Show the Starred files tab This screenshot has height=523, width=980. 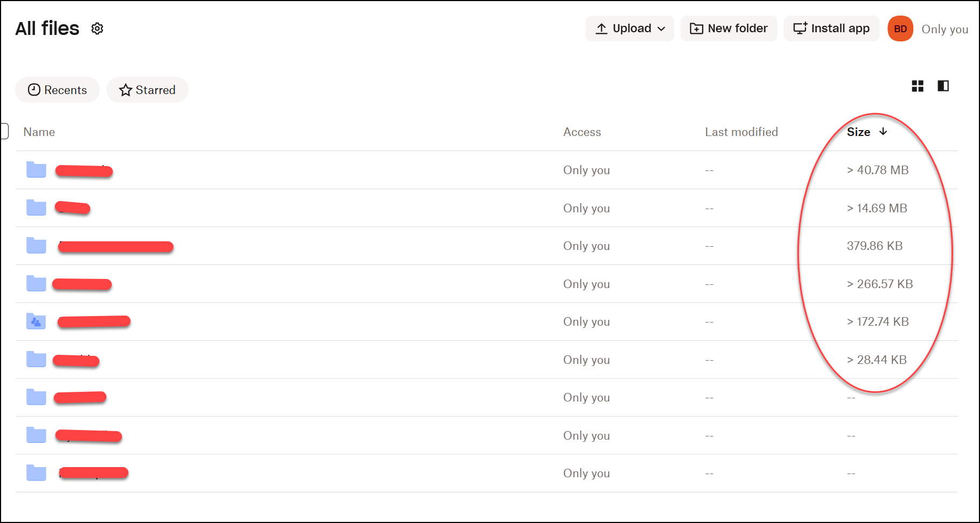point(147,90)
